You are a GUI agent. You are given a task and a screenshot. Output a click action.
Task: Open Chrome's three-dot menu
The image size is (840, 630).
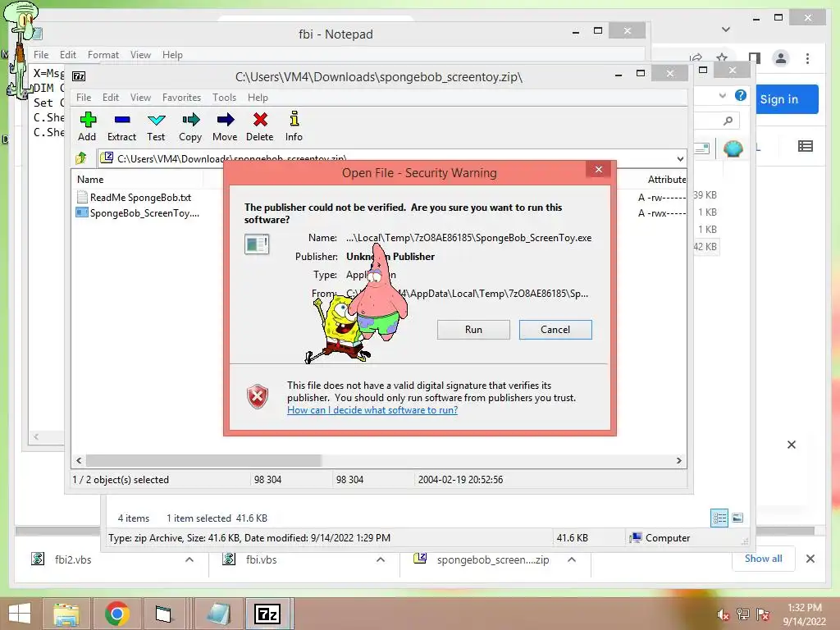[x=807, y=58]
